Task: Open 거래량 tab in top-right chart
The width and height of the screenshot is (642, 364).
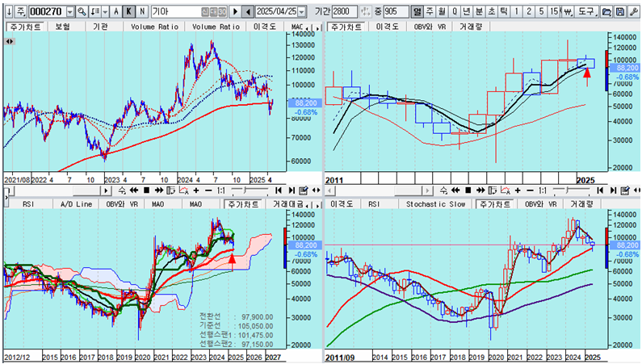Action: coord(471,27)
